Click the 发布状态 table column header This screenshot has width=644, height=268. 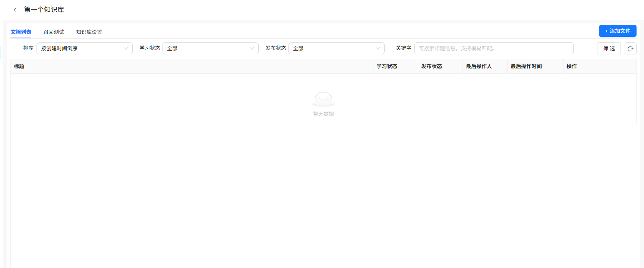pyautogui.click(x=432, y=66)
